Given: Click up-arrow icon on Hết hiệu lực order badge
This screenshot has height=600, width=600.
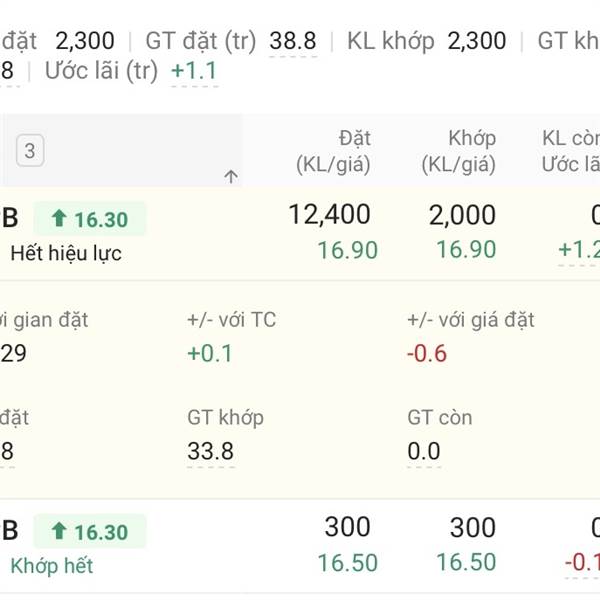Looking at the screenshot, I should pyautogui.click(x=58, y=219).
